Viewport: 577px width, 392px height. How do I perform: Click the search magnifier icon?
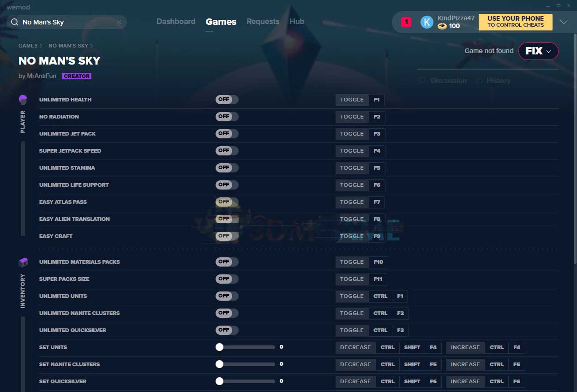15,22
